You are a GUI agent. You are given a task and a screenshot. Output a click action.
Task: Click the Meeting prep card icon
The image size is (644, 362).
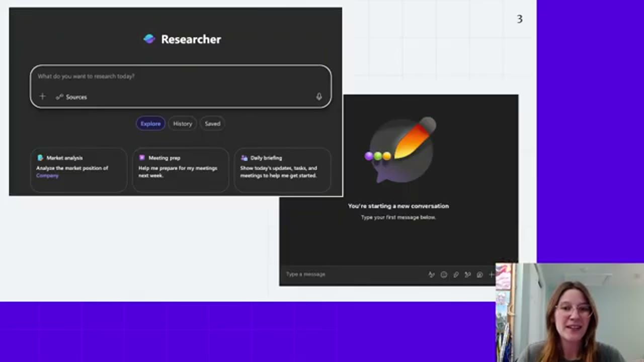click(142, 158)
